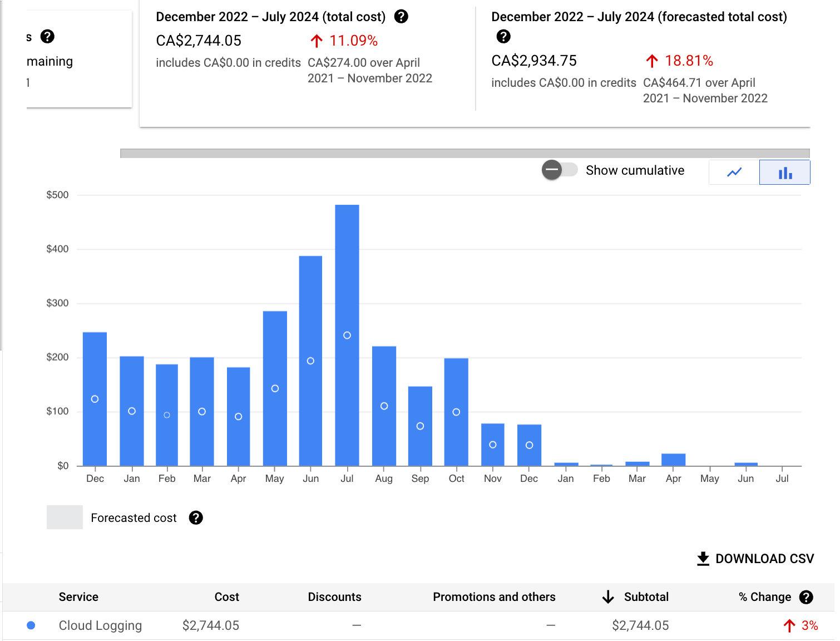This screenshot has width=840, height=641.
Task: Select the Nov bar in the chart
Action: click(x=493, y=445)
